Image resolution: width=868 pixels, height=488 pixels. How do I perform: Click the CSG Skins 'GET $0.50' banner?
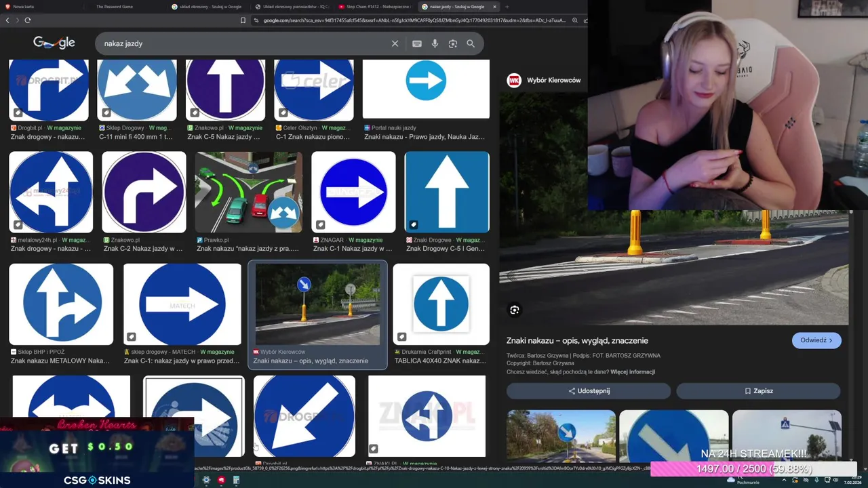point(97,452)
